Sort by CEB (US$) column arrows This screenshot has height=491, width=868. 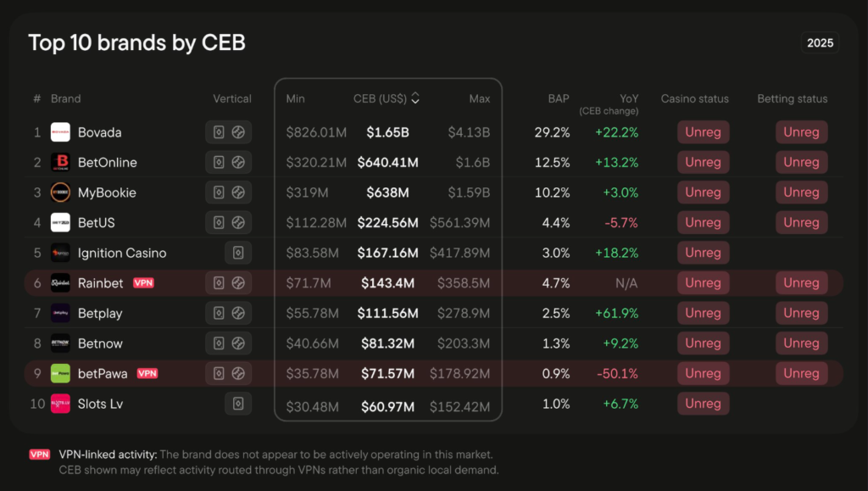point(415,98)
